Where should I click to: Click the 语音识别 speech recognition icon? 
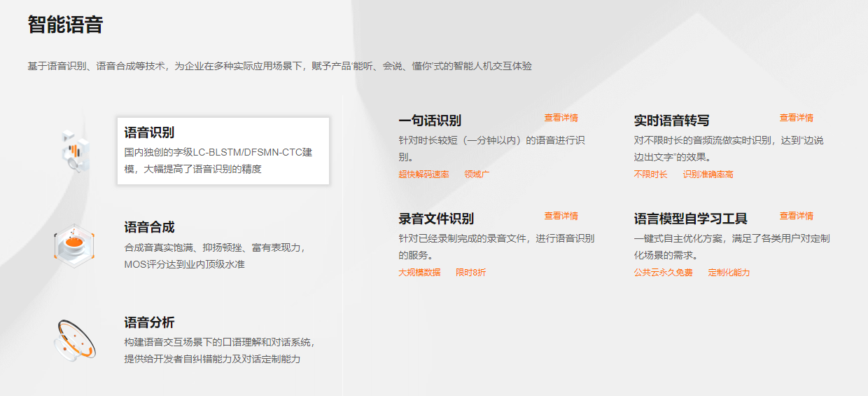75,151
